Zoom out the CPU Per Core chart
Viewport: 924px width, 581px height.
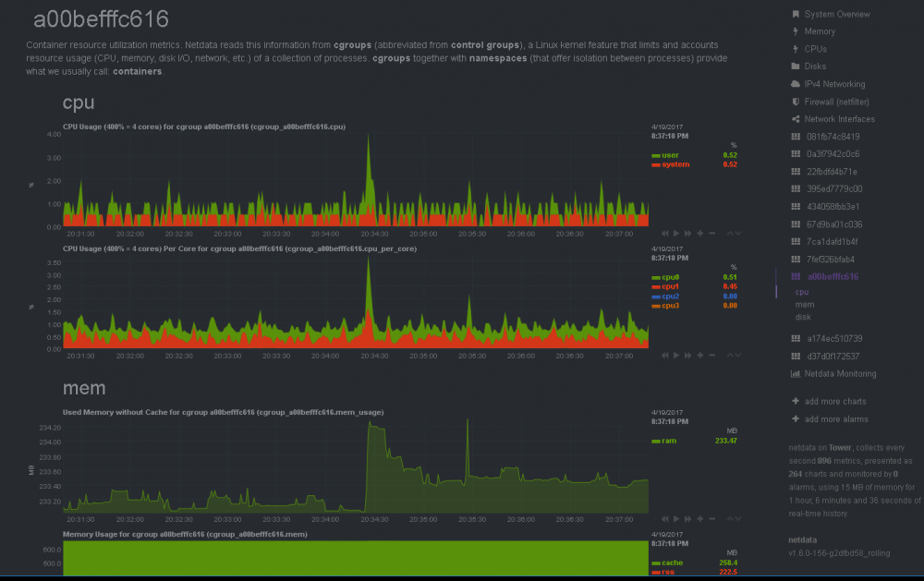coord(711,356)
